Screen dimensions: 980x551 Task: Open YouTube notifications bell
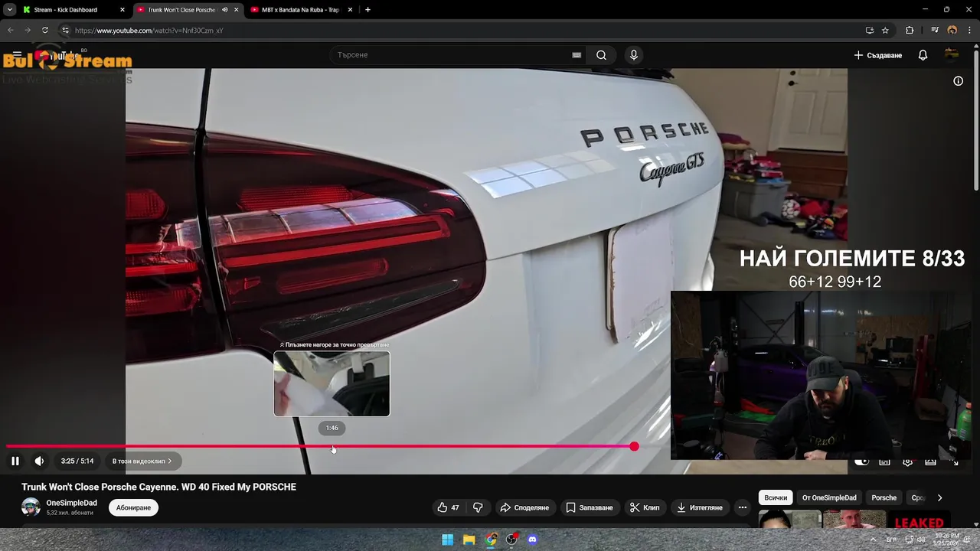(923, 55)
